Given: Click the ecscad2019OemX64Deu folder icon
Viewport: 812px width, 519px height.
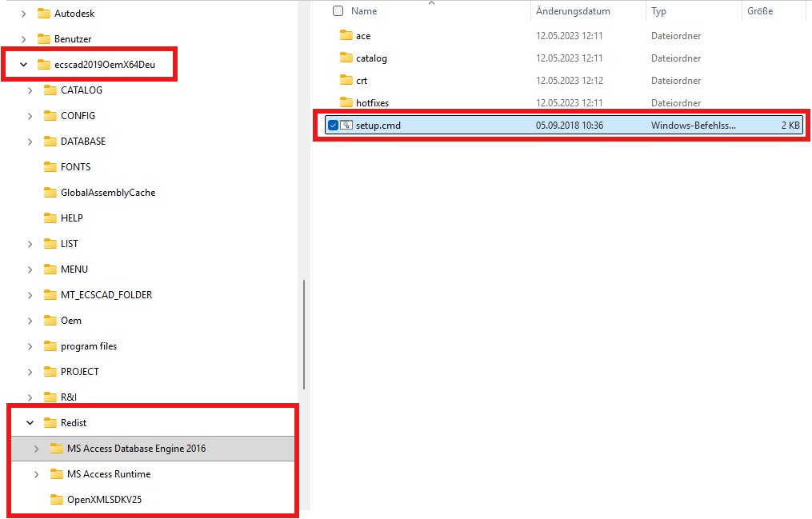Looking at the screenshot, I should (x=44, y=65).
